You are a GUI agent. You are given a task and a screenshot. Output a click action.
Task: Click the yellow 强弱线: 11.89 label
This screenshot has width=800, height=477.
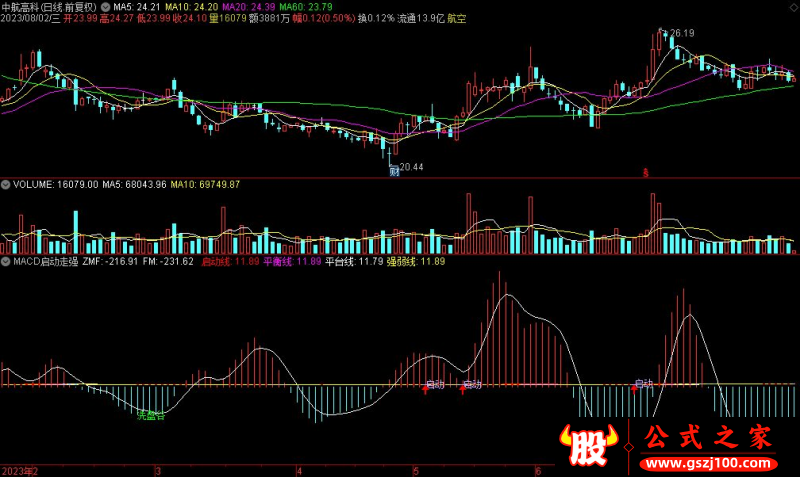(x=416, y=262)
